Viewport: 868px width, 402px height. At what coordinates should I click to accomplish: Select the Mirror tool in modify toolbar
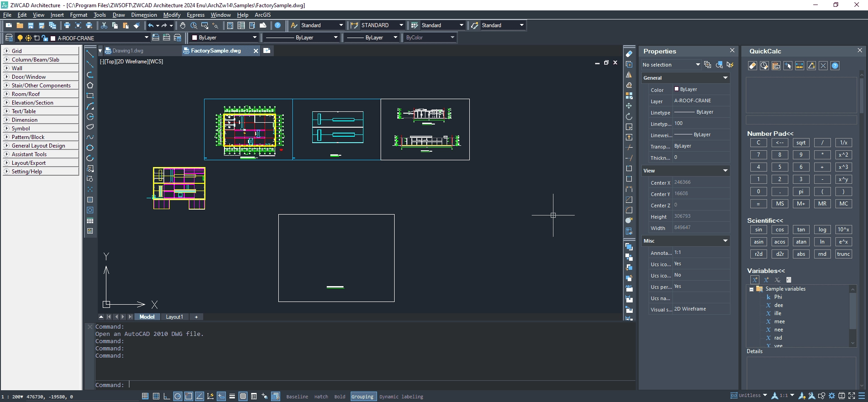coord(629,75)
